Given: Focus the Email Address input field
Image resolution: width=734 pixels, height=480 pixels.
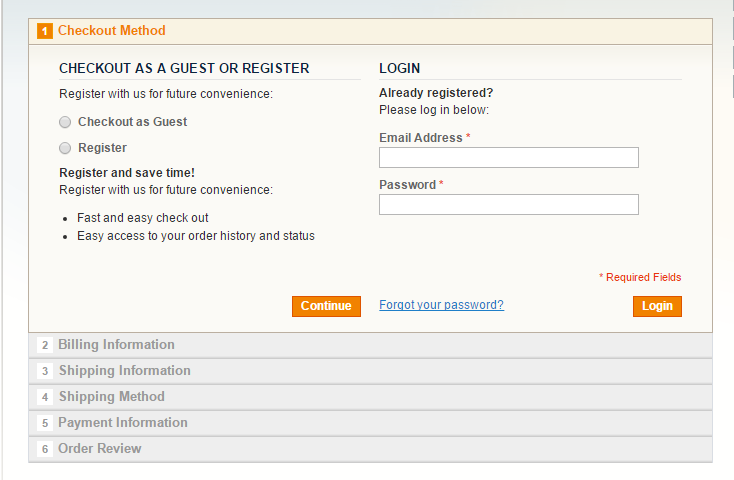Looking at the screenshot, I should pyautogui.click(x=508, y=158).
